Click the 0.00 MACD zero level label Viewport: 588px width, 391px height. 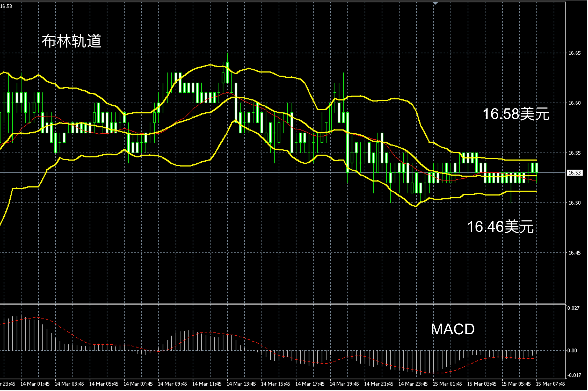[x=572, y=350]
